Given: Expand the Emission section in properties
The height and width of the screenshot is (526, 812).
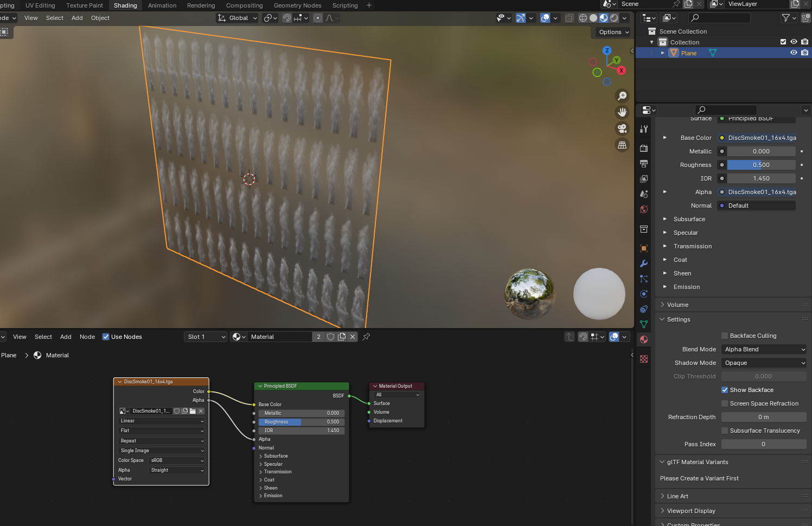Looking at the screenshot, I should (x=665, y=287).
